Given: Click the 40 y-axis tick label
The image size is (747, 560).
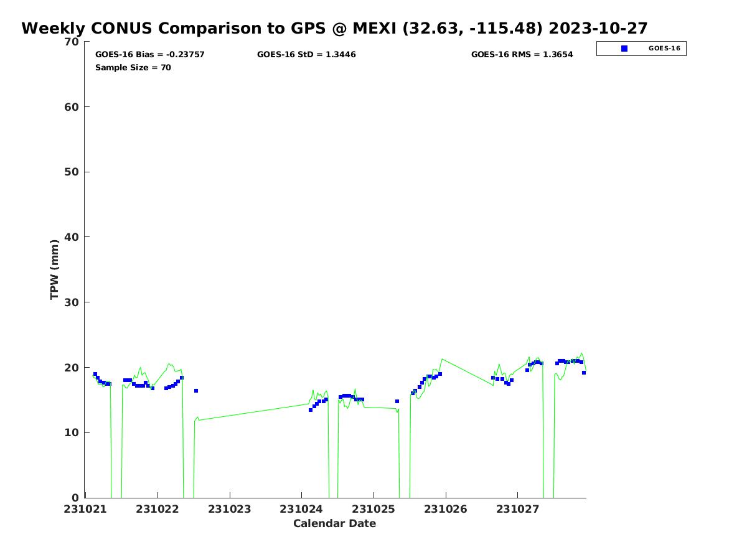Looking at the screenshot, I should [72, 237].
